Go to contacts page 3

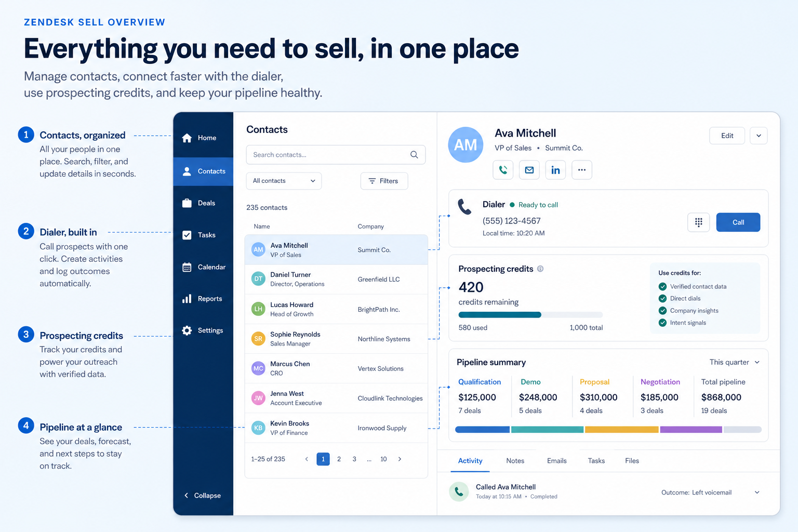tap(354, 459)
